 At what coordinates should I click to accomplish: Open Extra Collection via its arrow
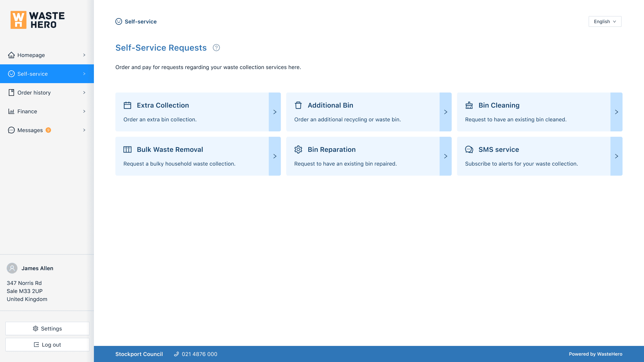click(275, 112)
